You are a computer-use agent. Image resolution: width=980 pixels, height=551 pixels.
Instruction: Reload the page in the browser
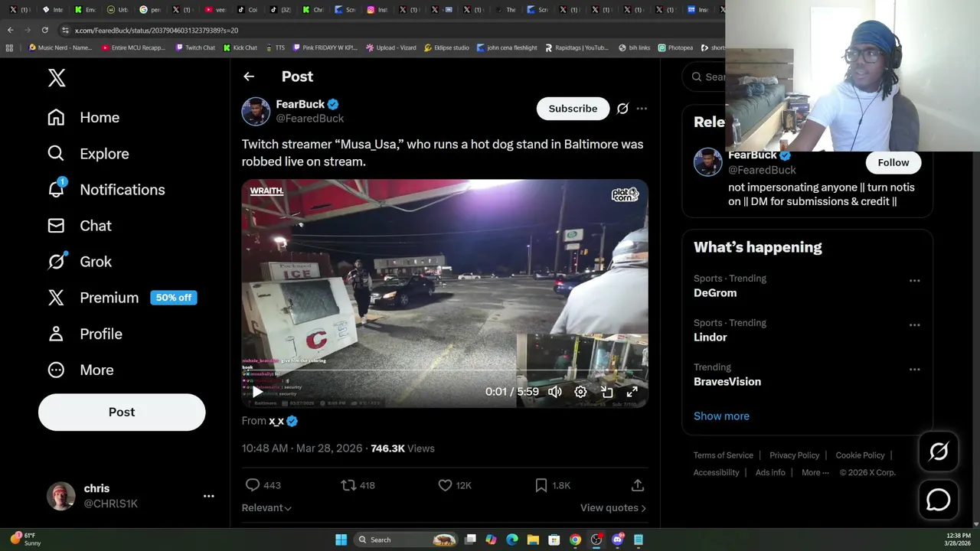tap(44, 30)
